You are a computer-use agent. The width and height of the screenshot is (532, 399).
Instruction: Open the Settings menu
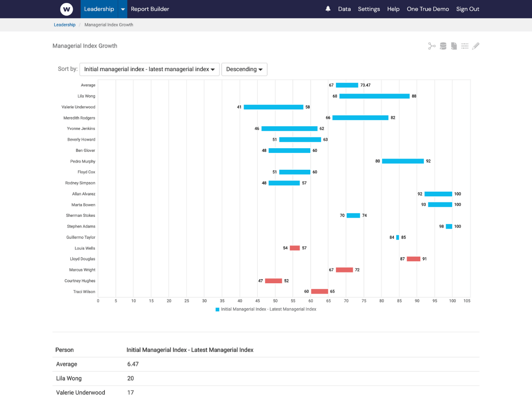point(369,9)
